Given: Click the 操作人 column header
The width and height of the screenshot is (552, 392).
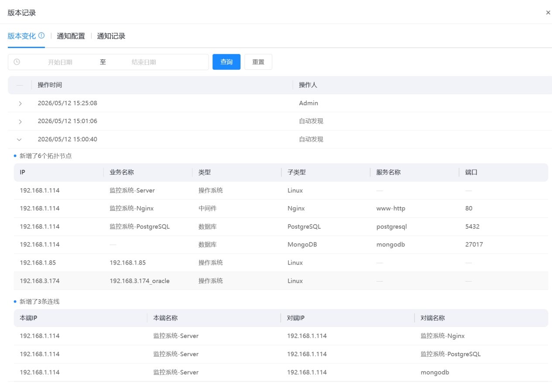Looking at the screenshot, I should tap(308, 85).
